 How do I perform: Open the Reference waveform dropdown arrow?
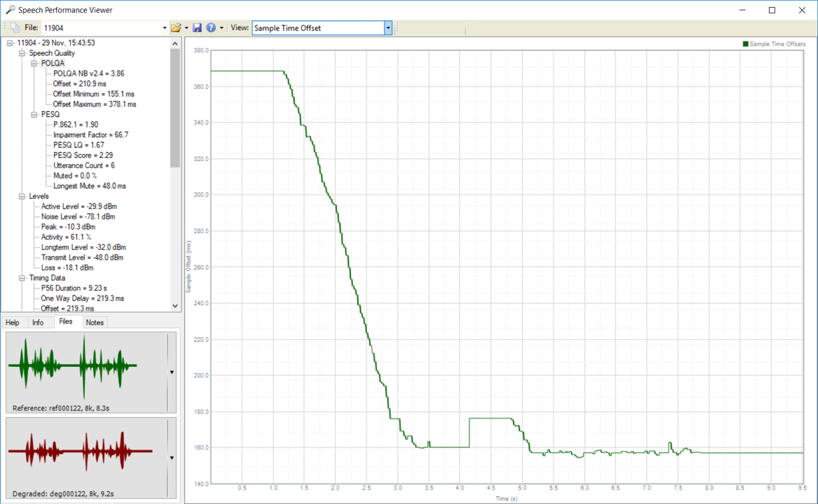[x=172, y=372]
